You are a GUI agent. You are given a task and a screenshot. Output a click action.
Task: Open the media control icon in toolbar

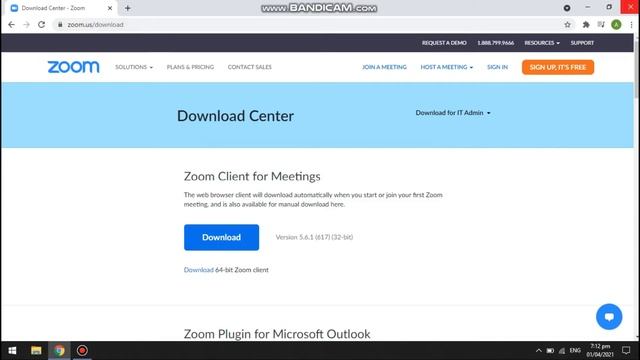click(601, 24)
